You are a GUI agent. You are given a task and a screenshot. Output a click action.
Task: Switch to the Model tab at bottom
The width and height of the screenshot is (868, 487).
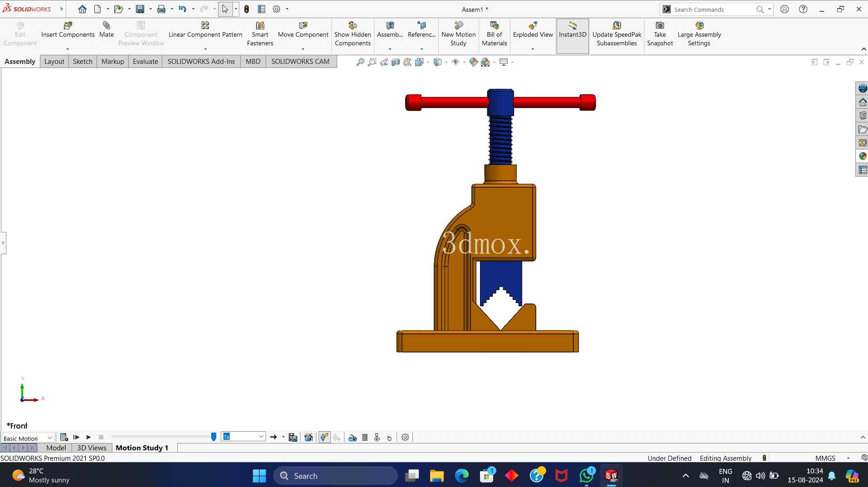56,448
